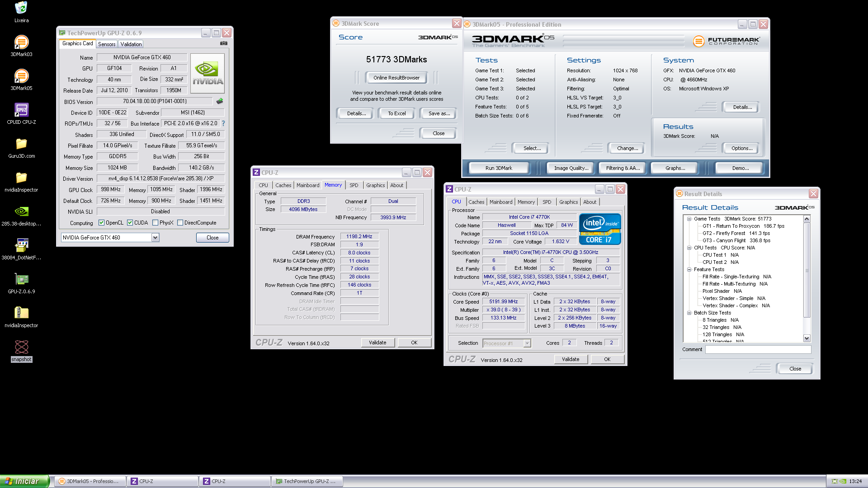Open the SPD tab in CPU-Z memory window
Image resolution: width=868 pixels, height=488 pixels.
click(354, 185)
